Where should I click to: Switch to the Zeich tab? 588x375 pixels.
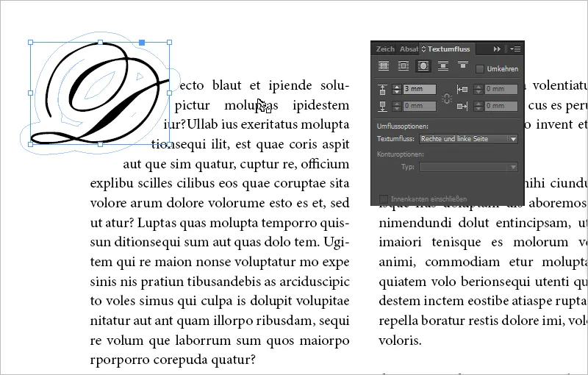pyautogui.click(x=385, y=49)
